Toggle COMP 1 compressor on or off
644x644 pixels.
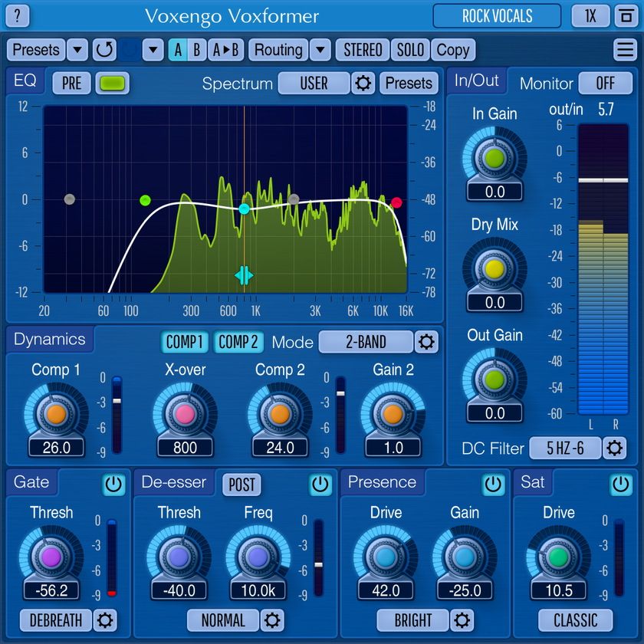click(185, 342)
